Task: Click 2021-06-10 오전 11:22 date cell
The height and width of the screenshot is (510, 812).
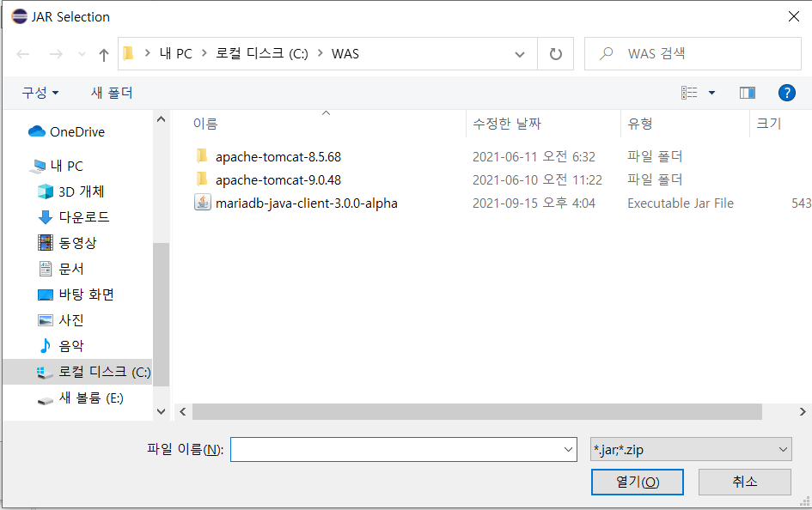Action: tap(537, 180)
